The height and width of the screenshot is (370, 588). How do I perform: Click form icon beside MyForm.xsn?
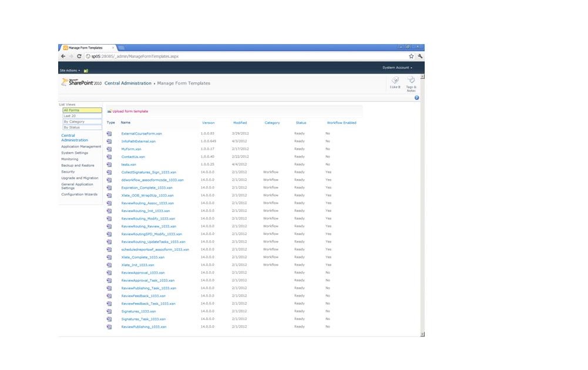point(109,149)
